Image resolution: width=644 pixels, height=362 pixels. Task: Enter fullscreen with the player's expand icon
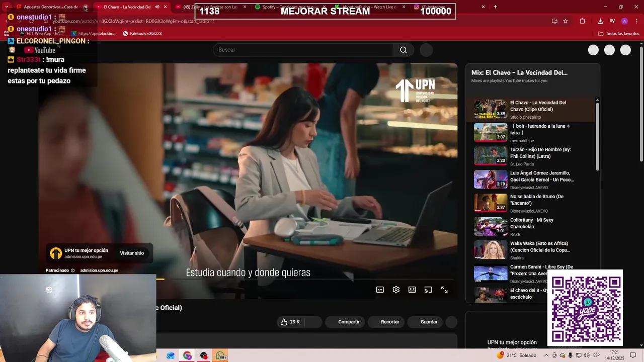pos(444,290)
